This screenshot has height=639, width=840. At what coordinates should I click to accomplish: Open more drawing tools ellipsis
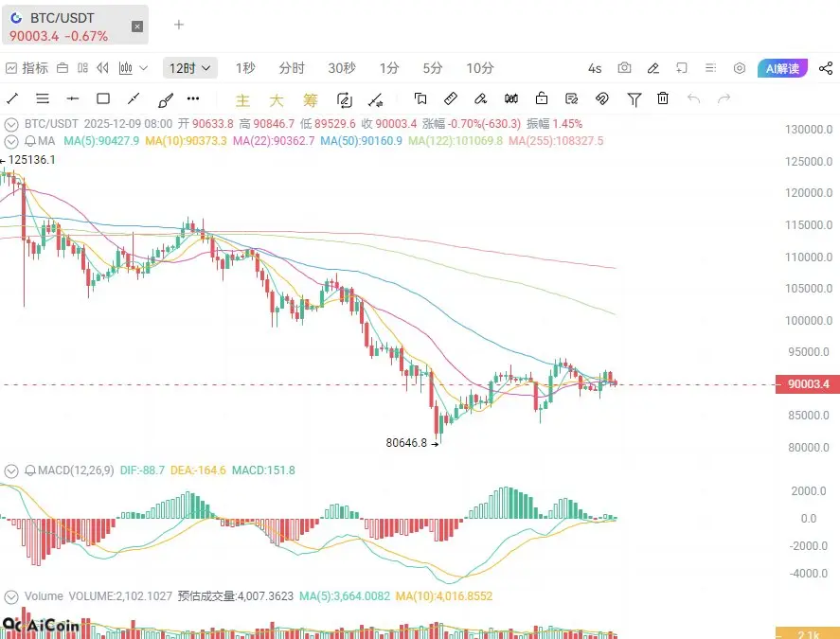tap(193, 98)
